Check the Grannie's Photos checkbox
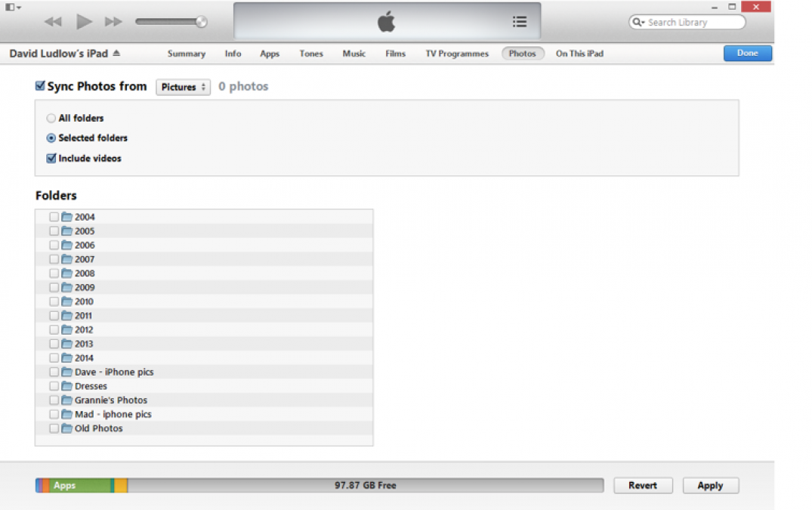The height and width of the screenshot is (510, 812). click(54, 400)
